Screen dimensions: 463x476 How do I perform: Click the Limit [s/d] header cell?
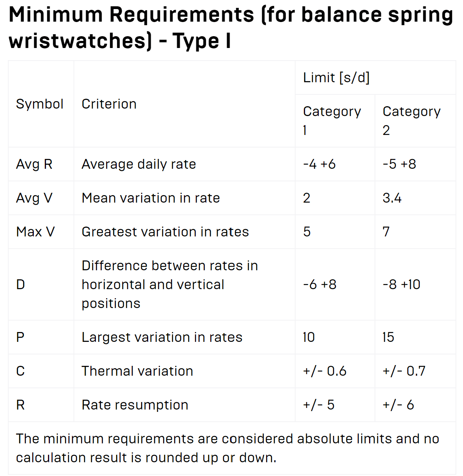[336, 77]
